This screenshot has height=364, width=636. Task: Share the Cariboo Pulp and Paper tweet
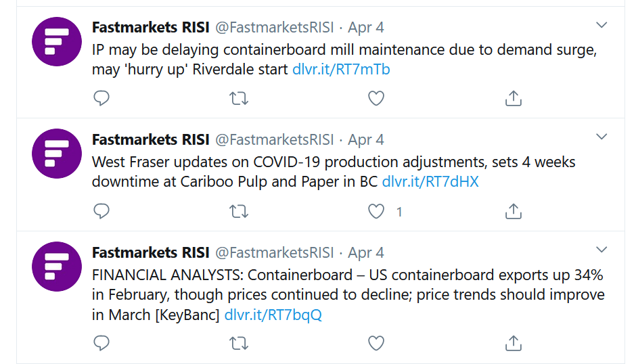(x=513, y=211)
